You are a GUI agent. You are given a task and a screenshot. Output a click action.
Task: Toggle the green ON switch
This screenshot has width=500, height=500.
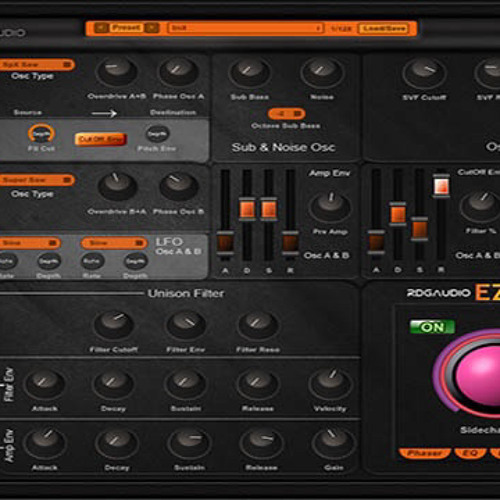432,327
